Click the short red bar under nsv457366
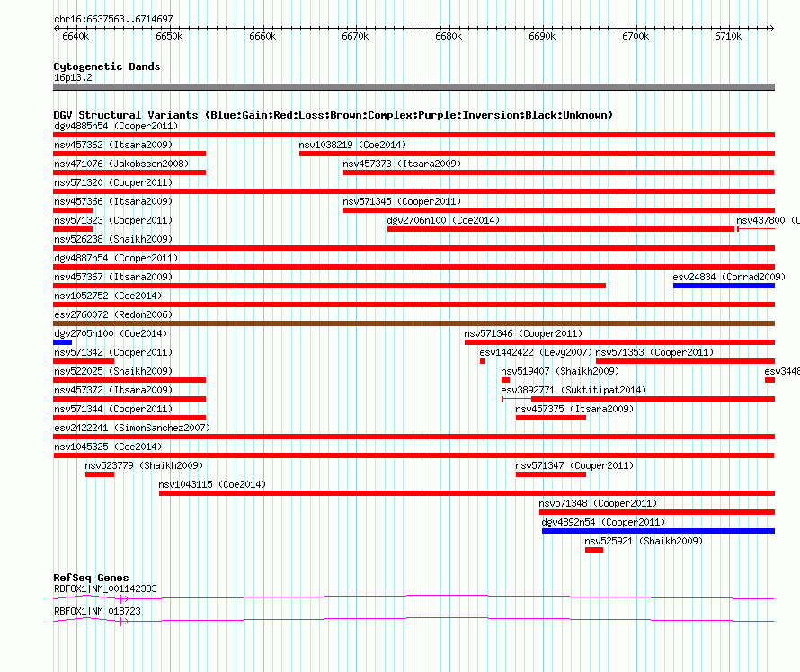800x672 pixels. tap(73, 210)
